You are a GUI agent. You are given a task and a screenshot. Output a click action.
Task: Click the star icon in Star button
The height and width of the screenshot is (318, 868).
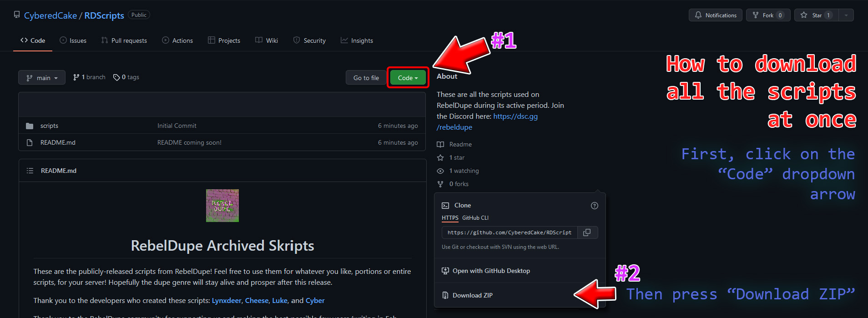point(804,15)
